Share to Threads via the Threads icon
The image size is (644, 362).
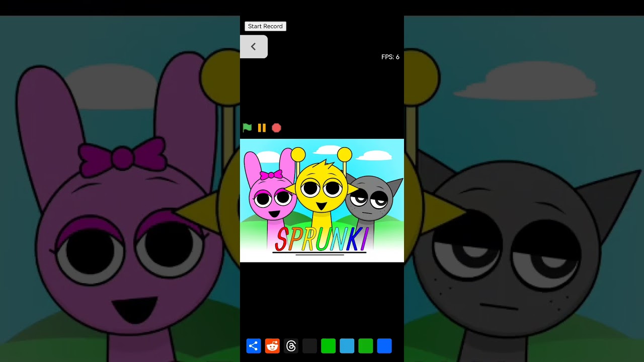[291, 346]
